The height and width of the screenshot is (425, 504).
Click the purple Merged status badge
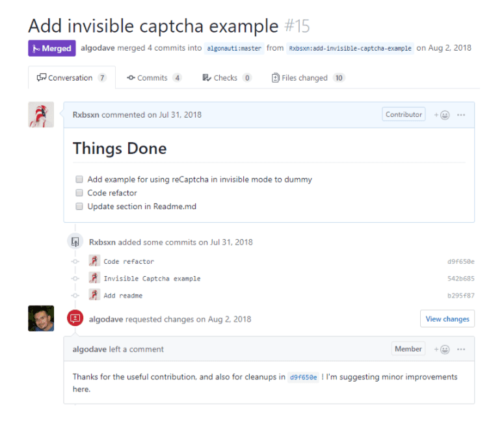pos(52,48)
